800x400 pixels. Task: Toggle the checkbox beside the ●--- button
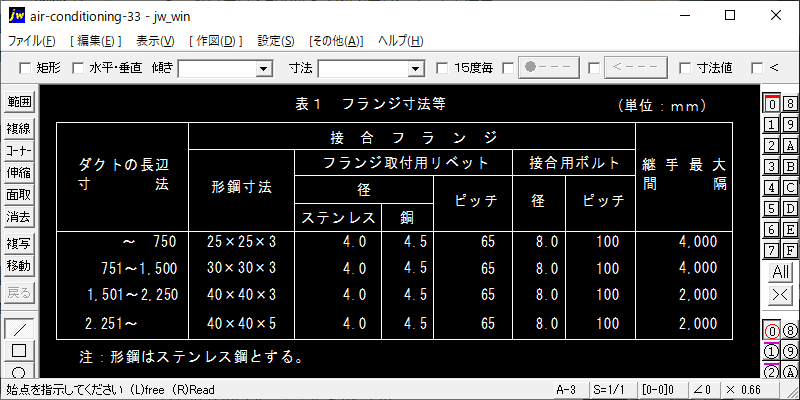pos(508,68)
